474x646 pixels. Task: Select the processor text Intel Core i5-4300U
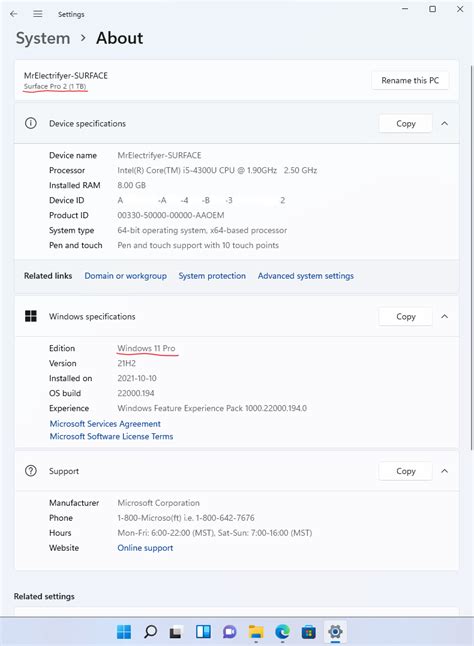click(x=217, y=170)
